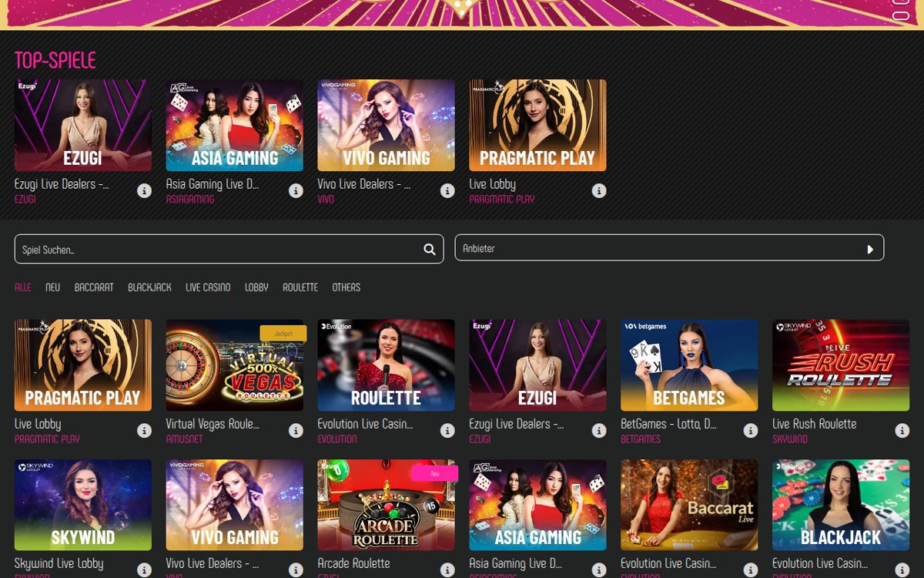Show info for Virtual Vegas Roulette

click(x=296, y=430)
